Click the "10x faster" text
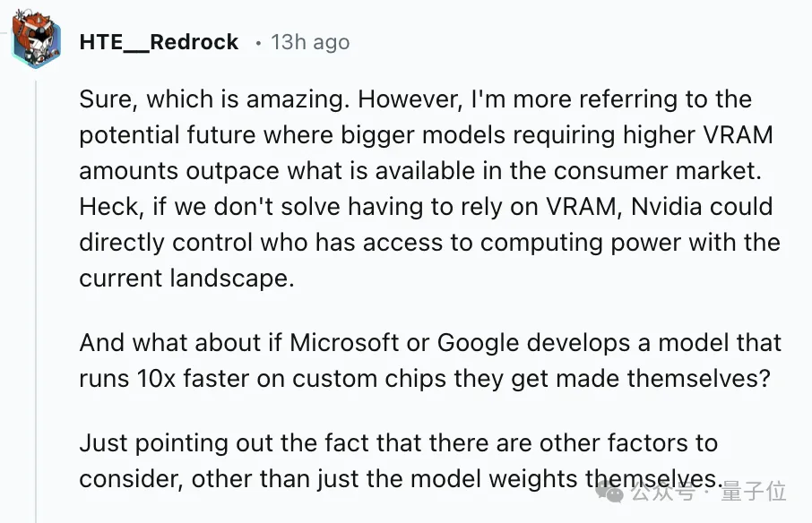Screen dimensions: 812x523 tap(185, 378)
